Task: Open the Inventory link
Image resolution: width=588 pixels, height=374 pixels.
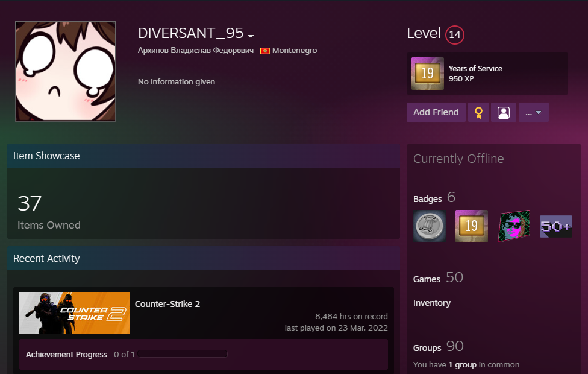Action: click(431, 303)
